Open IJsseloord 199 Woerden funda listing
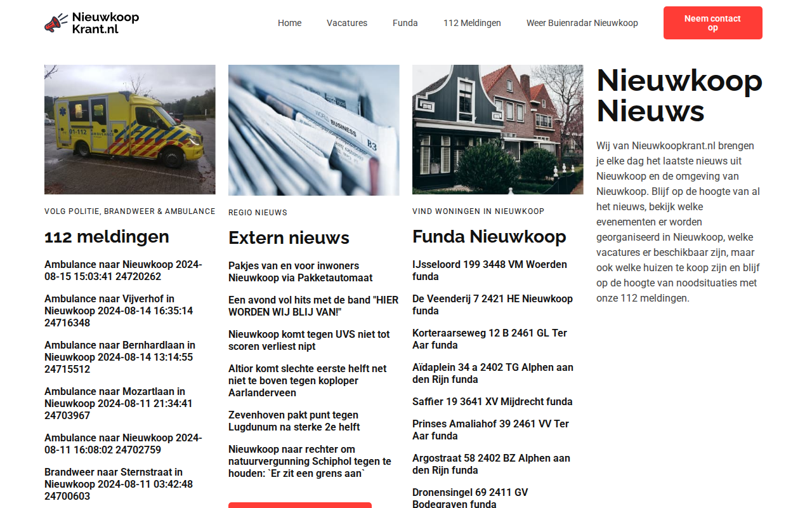Image resolution: width=812 pixels, height=508 pixels. coord(490,271)
